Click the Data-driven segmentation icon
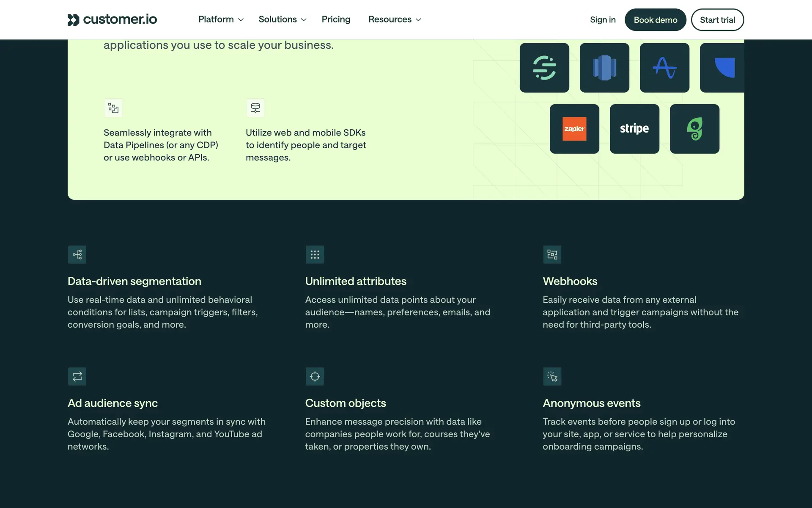The height and width of the screenshot is (508, 812). [x=77, y=254]
